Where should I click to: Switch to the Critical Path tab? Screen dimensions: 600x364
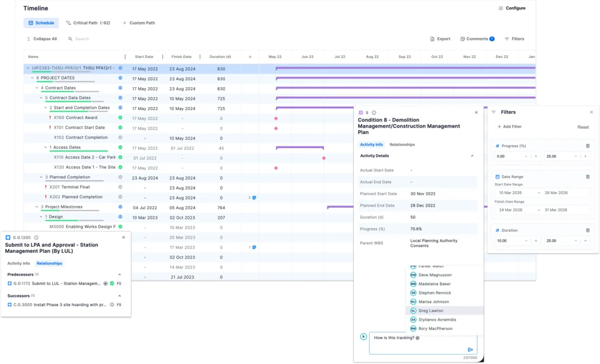tap(88, 23)
